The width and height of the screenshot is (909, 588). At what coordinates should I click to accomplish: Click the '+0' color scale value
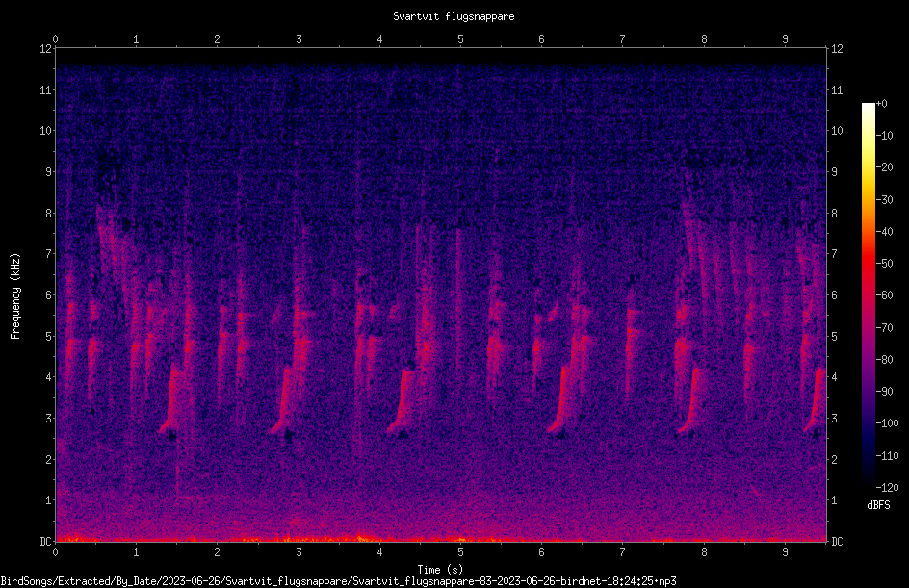[x=882, y=104]
